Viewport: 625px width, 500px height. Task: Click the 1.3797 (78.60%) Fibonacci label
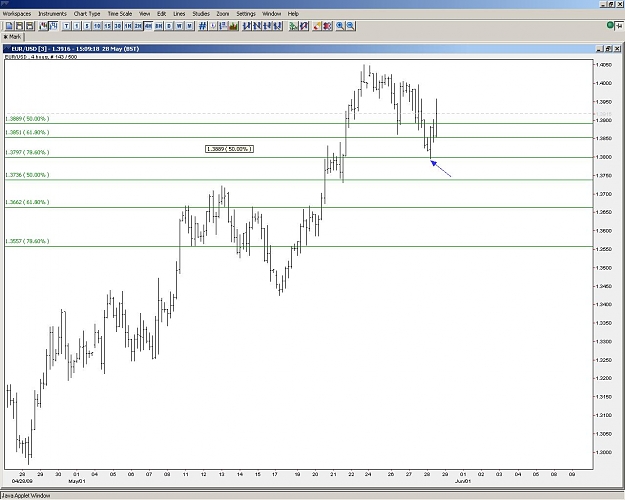point(27,152)
